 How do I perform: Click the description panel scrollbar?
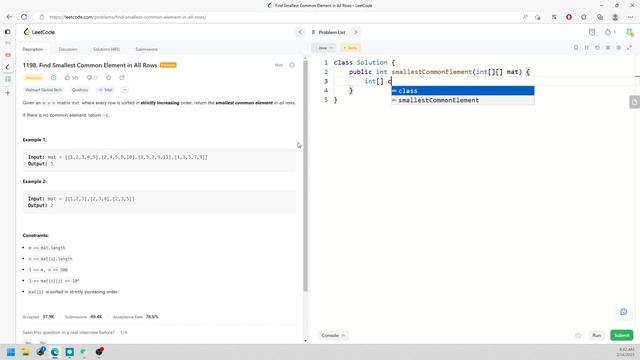coord(305,176)
